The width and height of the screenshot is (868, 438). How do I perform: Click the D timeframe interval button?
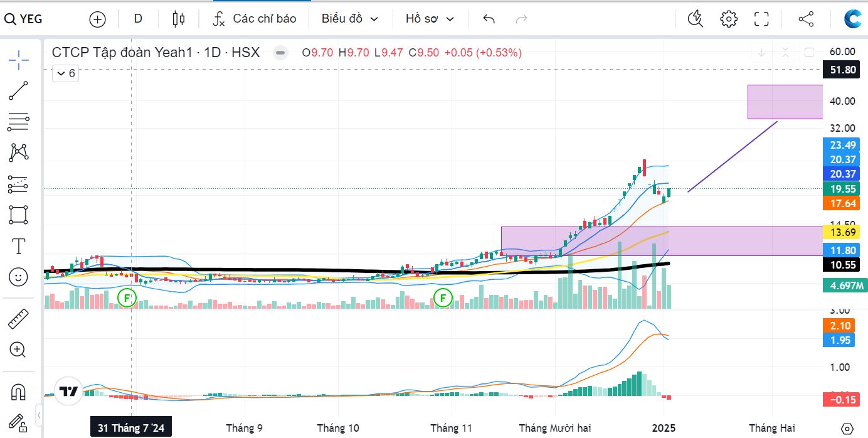[138, 19]
